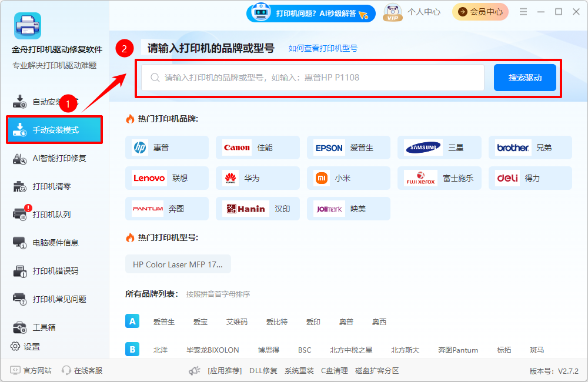Select HP Color Laser MFP 17... model
588x382 pixels.
pyautogui.click(x=178, y=264)
